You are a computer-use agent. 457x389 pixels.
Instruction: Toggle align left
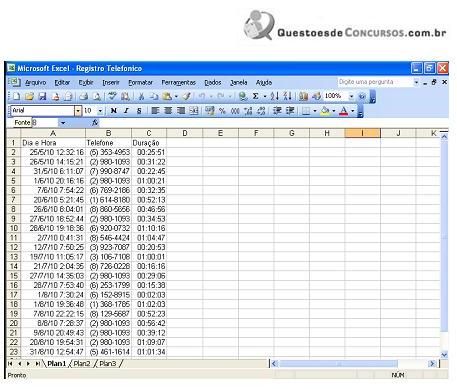155,111
